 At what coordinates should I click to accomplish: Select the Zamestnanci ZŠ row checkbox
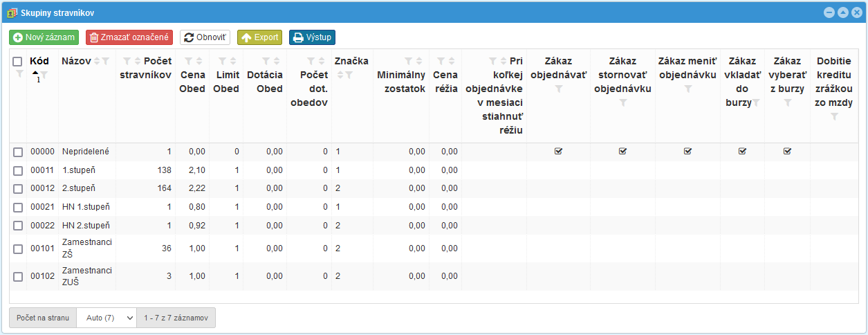[18, 249]
